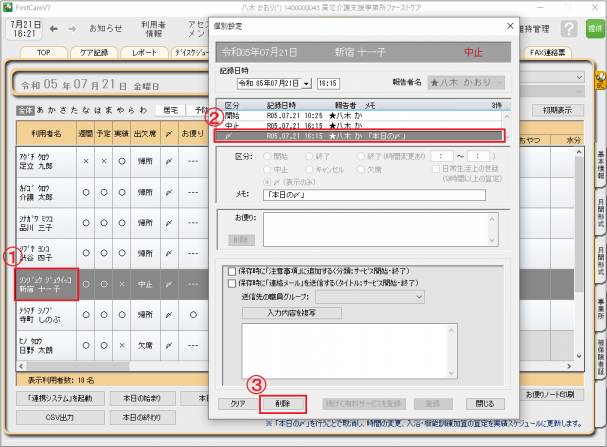This screenshot has width=607, height=447.
Task: Open お知らせ in the top toolbar
Action: click(x=106, y=28)
